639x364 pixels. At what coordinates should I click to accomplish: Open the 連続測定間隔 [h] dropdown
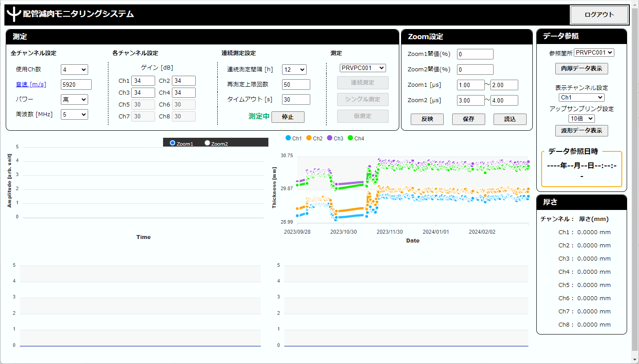click(x=294, y=70)
